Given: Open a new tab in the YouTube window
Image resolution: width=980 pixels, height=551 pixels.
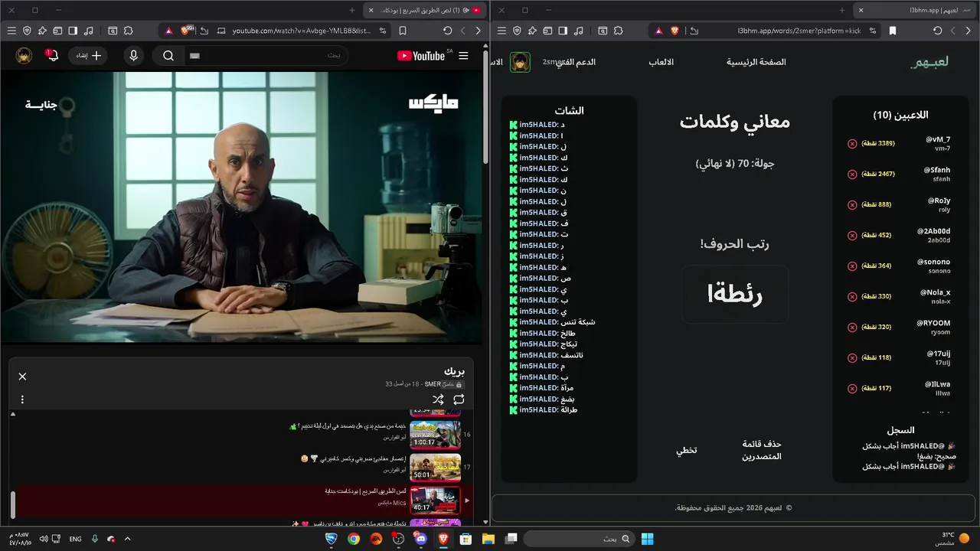Looking at the screenshot, I should point(352,10).
